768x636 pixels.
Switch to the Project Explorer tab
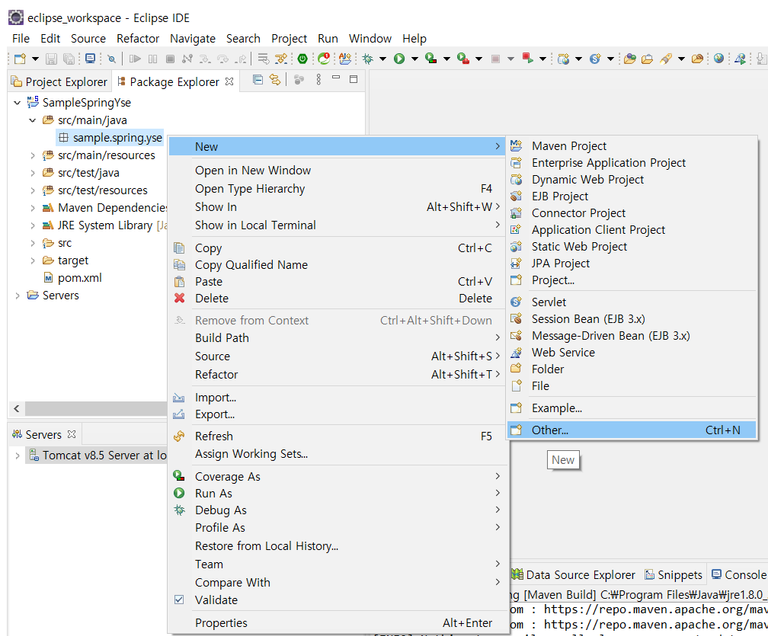[60, 81]
